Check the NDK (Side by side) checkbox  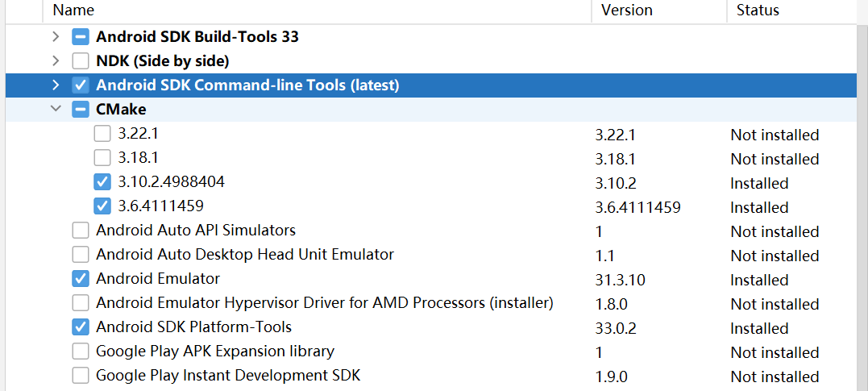pyautogui.click(x=81, y=61)
